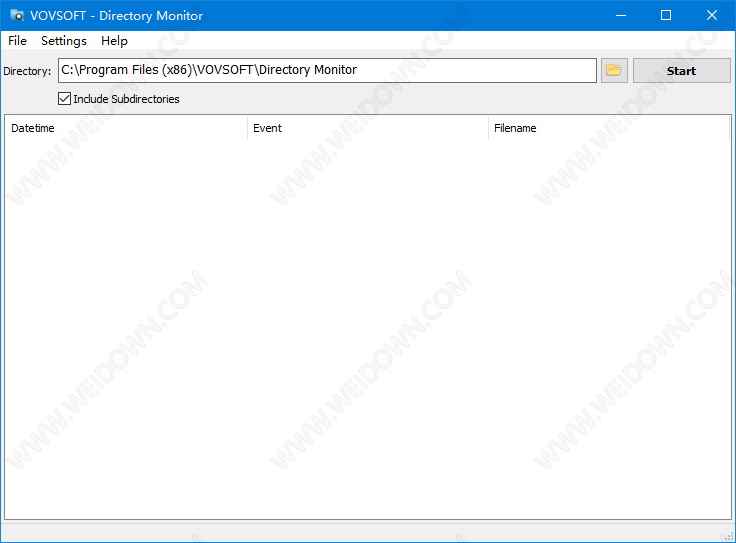Open the File menu
736x543 pixels.
coord(17,41)
